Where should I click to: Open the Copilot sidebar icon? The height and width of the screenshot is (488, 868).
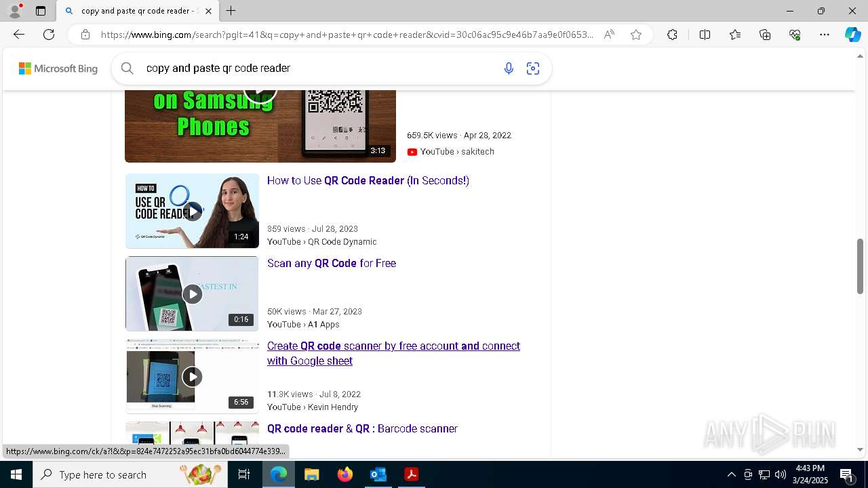coord(852,35)
